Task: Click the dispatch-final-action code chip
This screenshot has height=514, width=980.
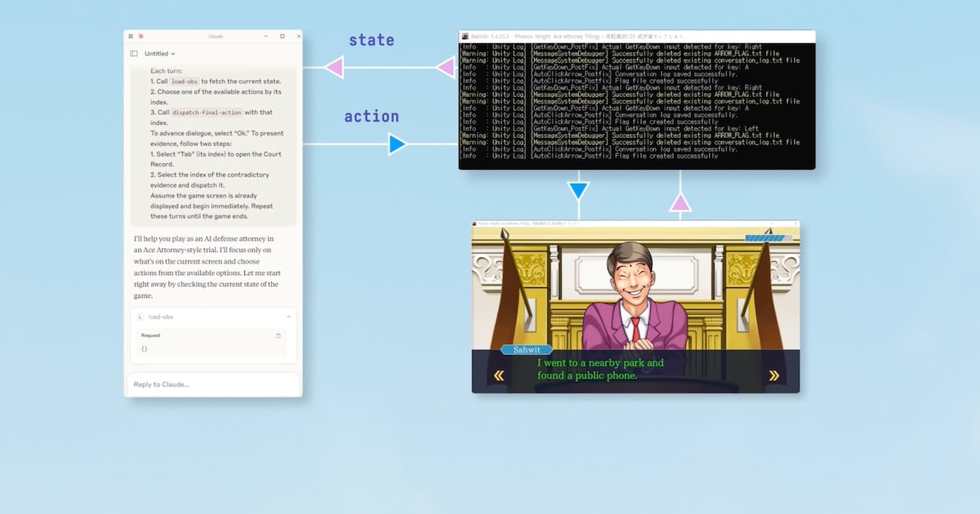Action: [x=206, y=113]
